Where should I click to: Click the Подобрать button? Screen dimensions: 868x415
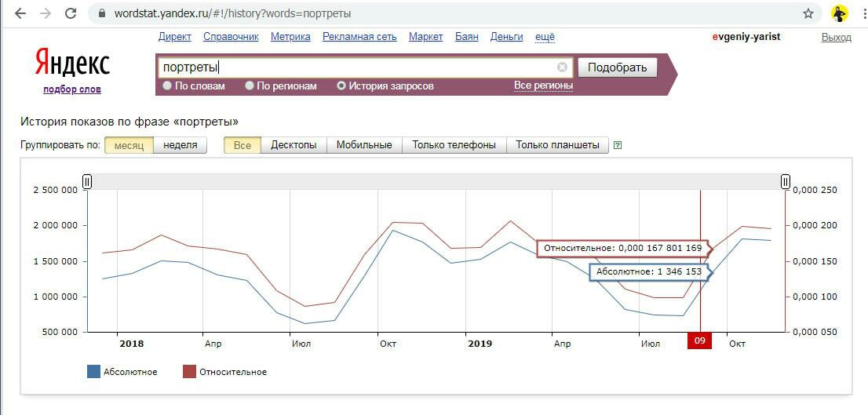(617, 67)
